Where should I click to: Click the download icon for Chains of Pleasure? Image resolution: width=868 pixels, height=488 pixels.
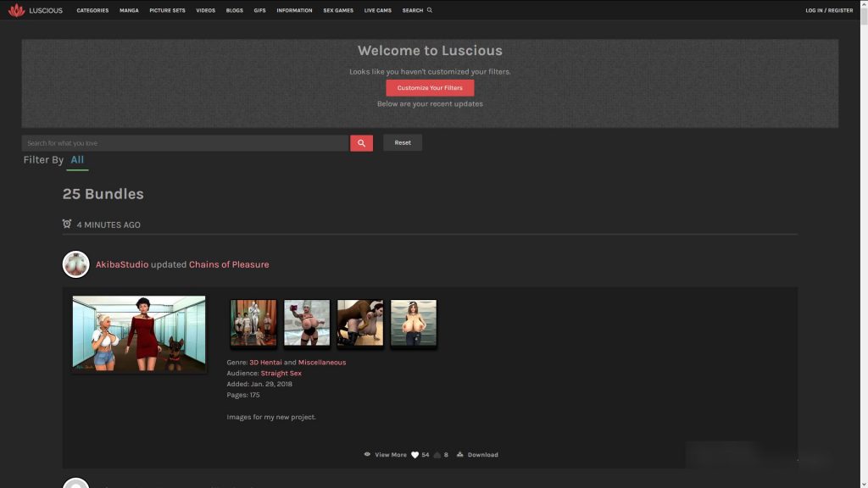pyautogui.click(x=459, y=454)
